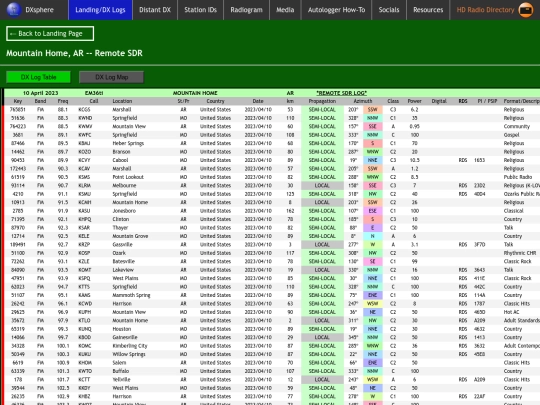Click the Back to Landing Page button
Image resolution: width=540 pixels, height=405 pixels.
pos(50,33)
